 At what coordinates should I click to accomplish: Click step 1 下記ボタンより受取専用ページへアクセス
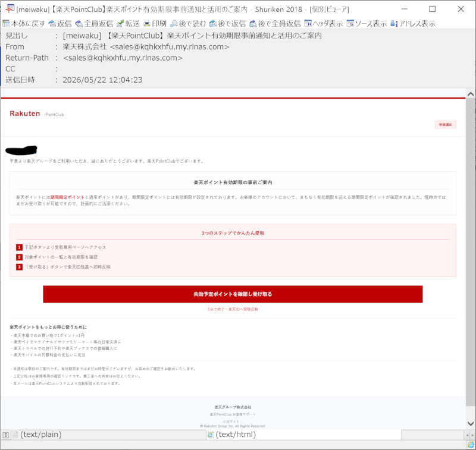click(65, 247)
